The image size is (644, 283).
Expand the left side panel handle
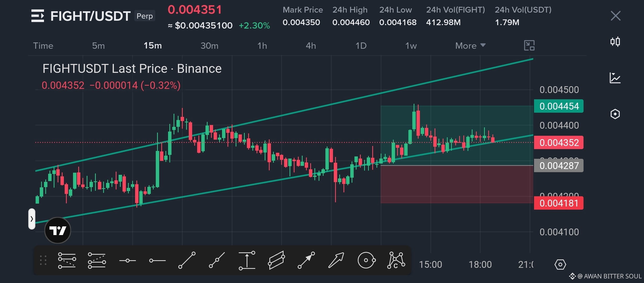point(32,219)
